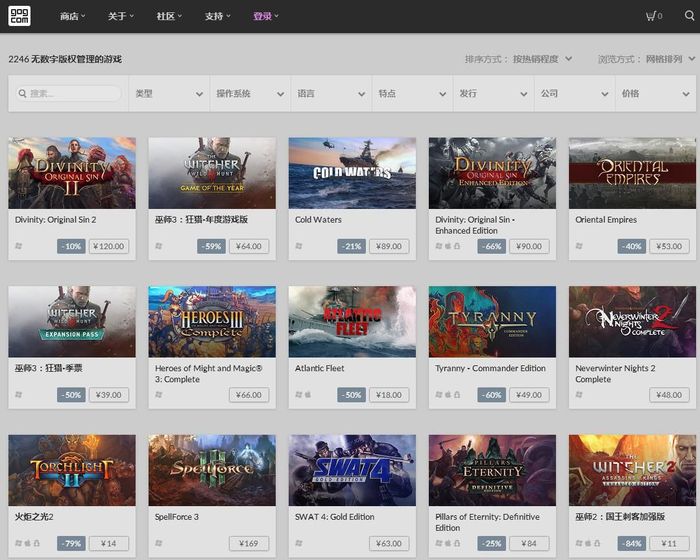Click Windows icon under Cold Waters
Image resolution: width=700 pixels, height=560 pixels.
[x=299, y=246]
